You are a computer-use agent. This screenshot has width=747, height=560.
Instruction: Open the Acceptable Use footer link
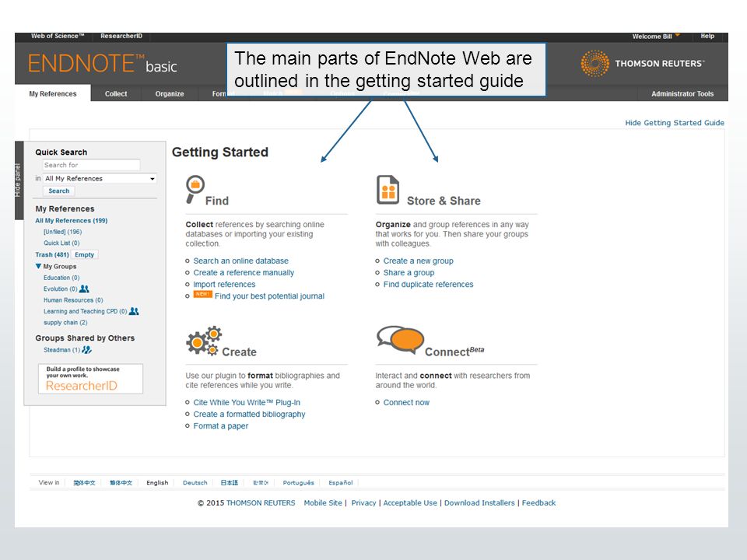tap(410, 503)
